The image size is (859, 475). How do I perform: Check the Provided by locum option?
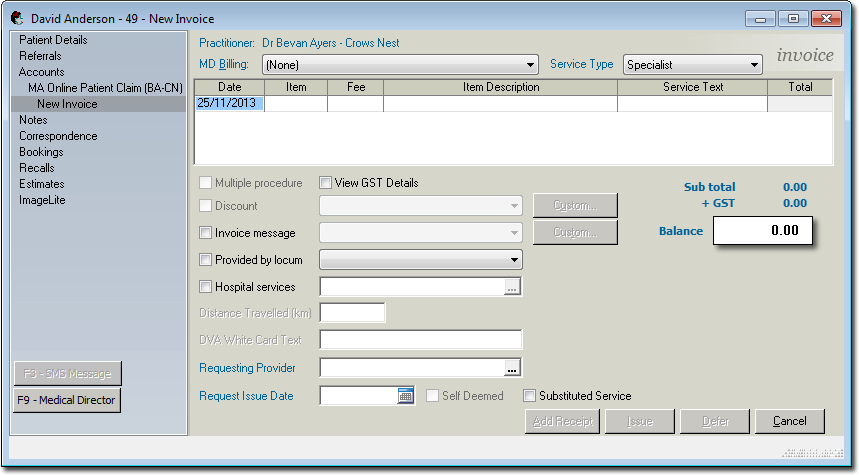(x=206, y=260)
